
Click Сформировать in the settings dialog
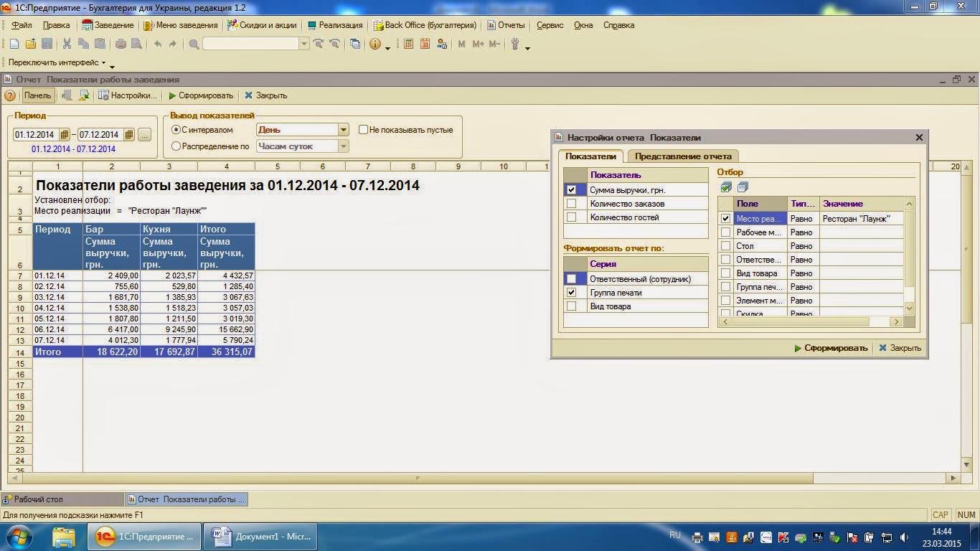click(831, 348)
